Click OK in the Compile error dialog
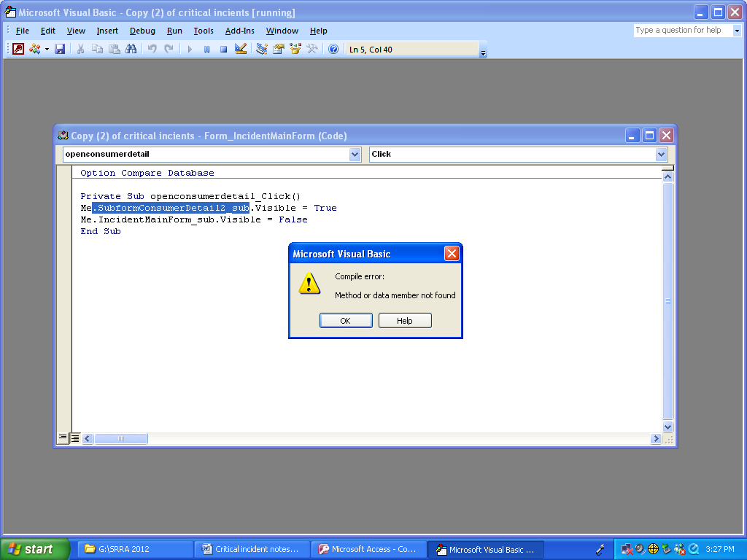747x560 pixels. click(x=346, y=321)
